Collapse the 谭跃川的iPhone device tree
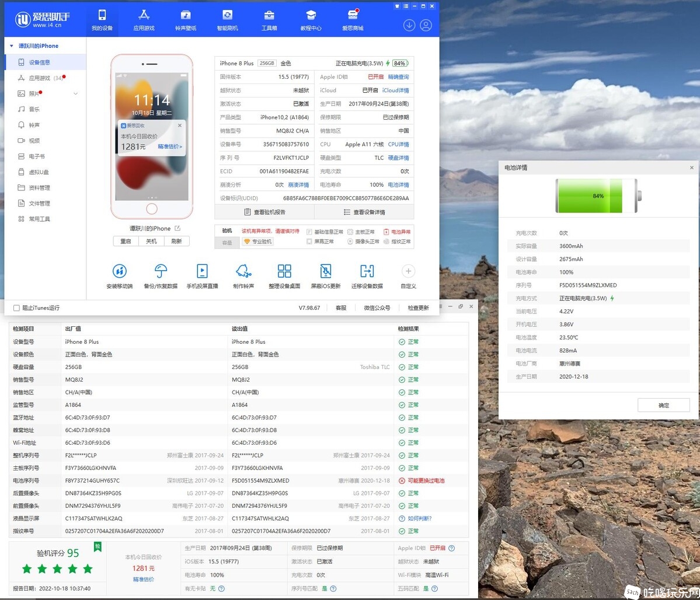The height and width of the screenshot is (600, 700). tap(12, 46)
